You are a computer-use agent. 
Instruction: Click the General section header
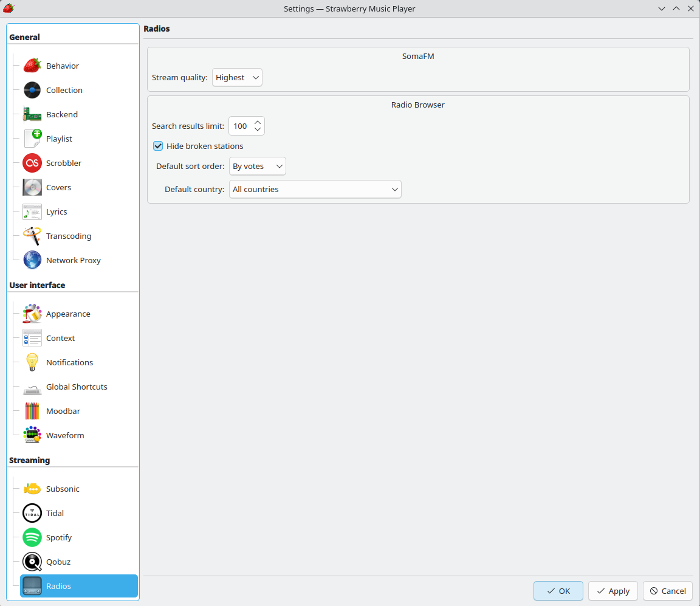24,37
